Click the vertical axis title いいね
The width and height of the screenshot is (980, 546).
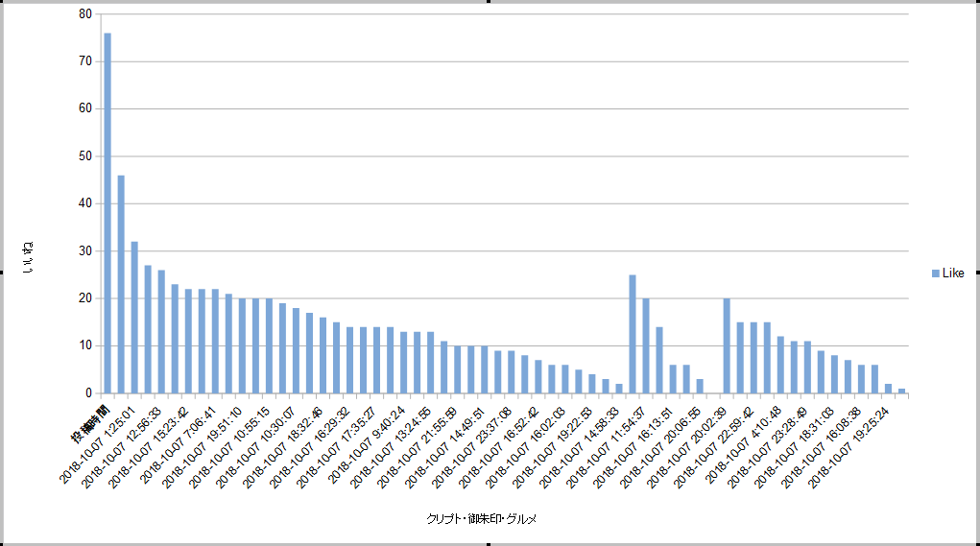pyautogui.click(x=28, y=257)
